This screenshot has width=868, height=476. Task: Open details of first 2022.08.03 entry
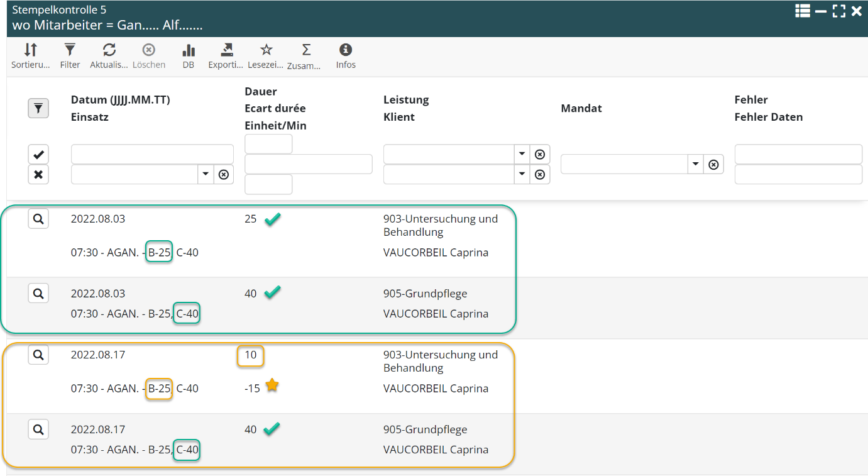tap(38, 219)
